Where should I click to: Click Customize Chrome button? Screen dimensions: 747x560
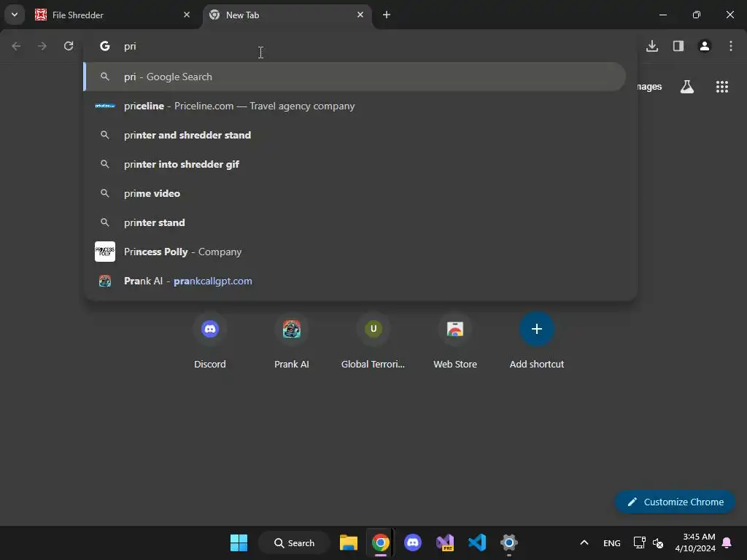[x=675, y=502]
